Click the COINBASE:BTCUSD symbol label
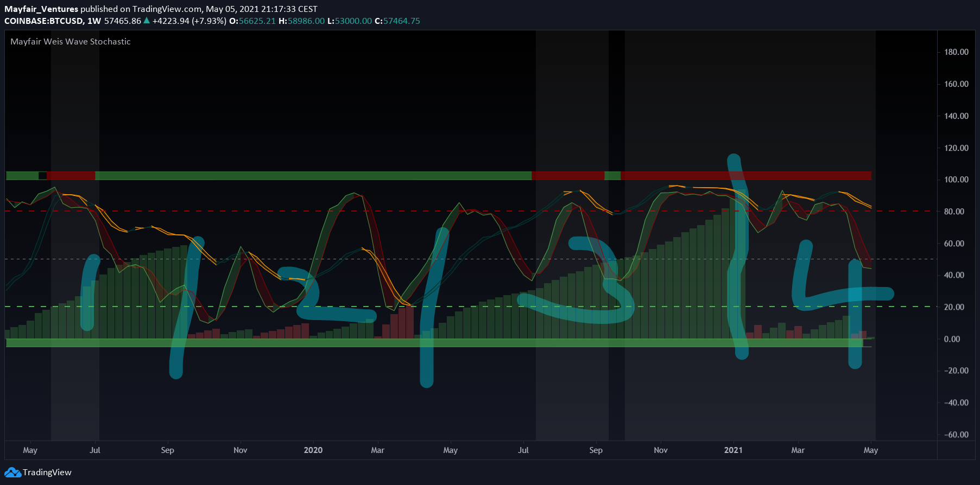Image resolution: width=980 pixels, height=485 pixels. click(x=44, y=21)
